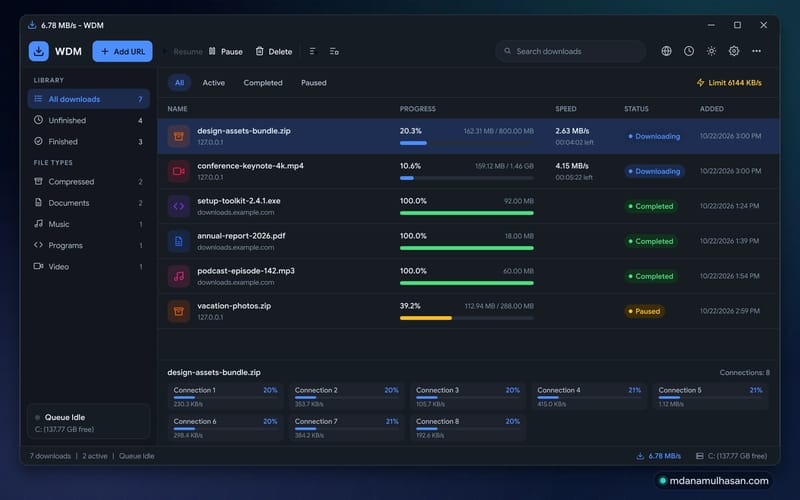Screen dimensions: 800x500
Task: Click the archive icon for design-assets-bundle.zip
Action: point(179,136)
